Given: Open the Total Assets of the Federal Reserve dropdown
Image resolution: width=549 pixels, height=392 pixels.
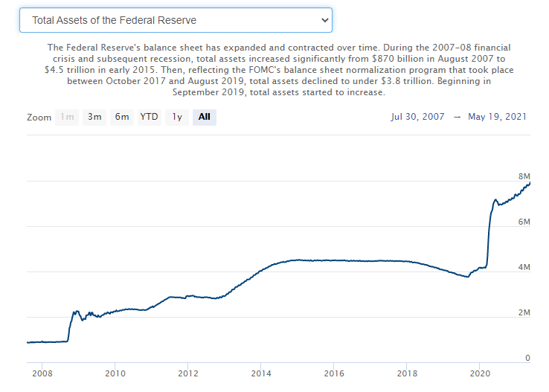Looking at the screenshot, I should 175,20.
